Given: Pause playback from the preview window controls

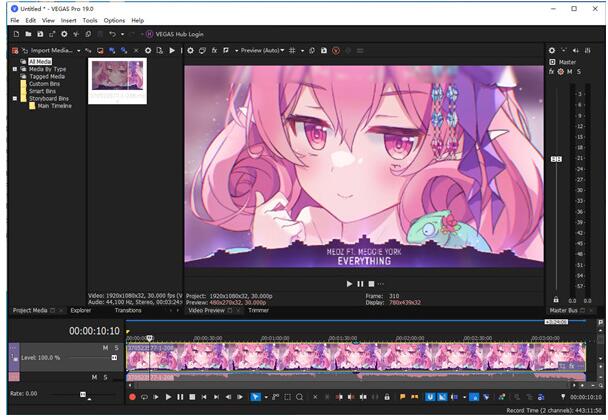Looking at the screenshot, I should click(360, 284).
